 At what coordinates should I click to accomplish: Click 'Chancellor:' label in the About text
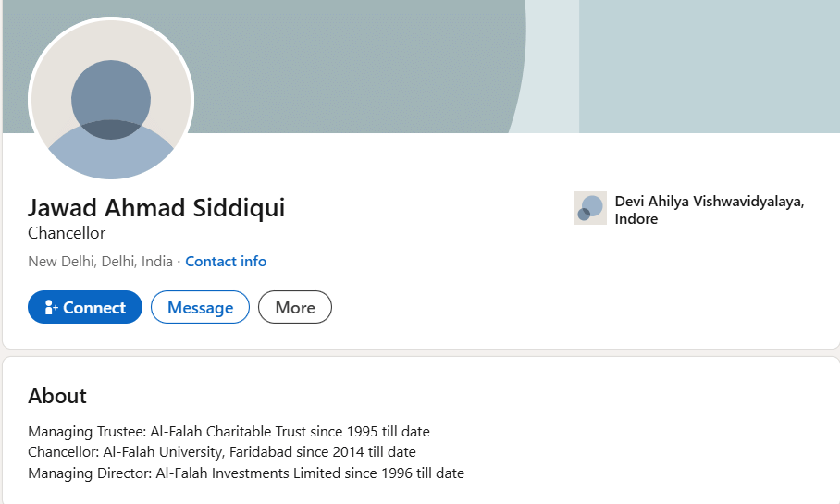(63, 452)
